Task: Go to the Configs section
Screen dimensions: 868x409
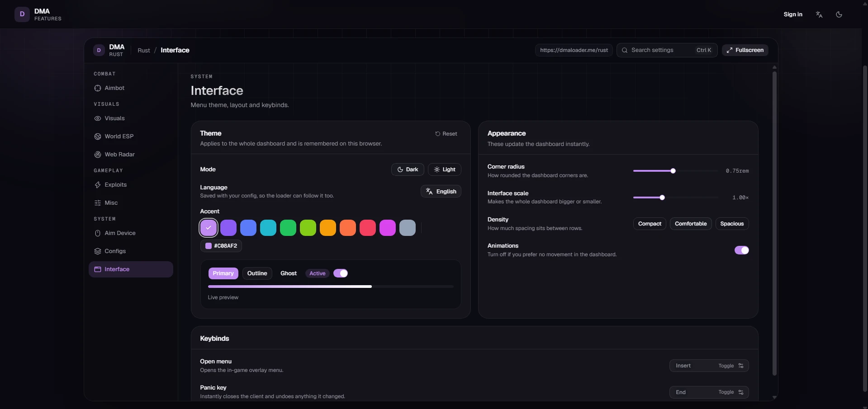Action: point(131,251)
